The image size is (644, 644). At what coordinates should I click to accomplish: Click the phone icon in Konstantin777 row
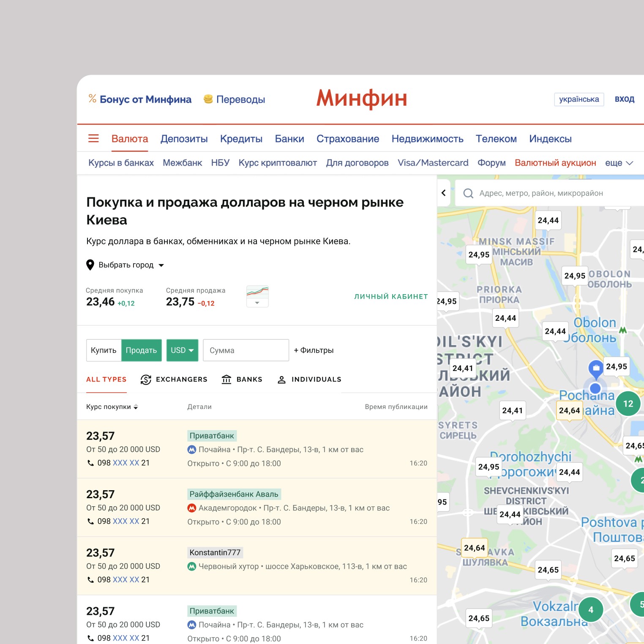click(90, 580)
